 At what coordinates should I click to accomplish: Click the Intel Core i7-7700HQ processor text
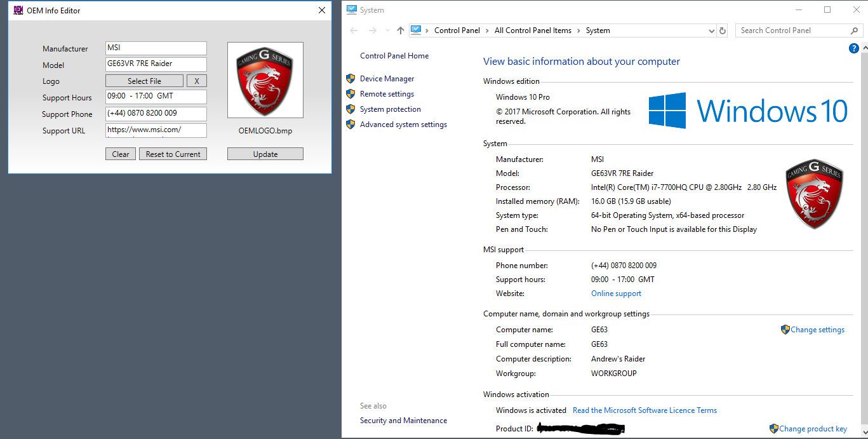point(684,187)
